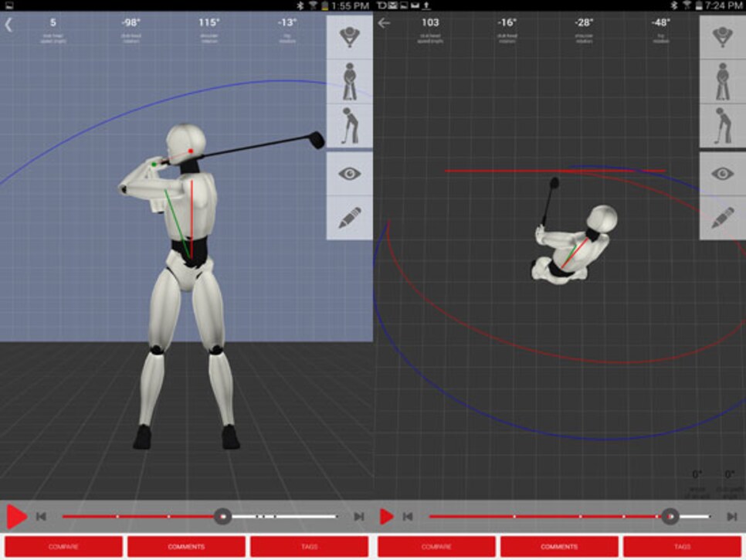Go back using left screen chevron
Viewport: 746px width, 560px height.
point(8,24)
